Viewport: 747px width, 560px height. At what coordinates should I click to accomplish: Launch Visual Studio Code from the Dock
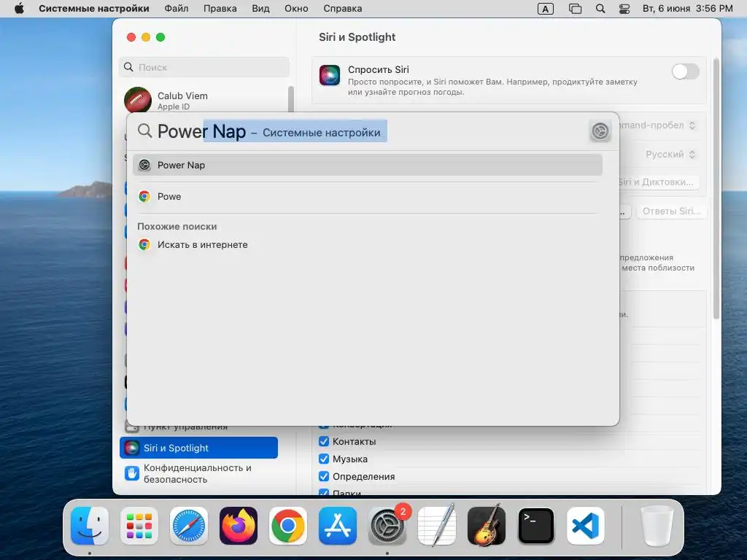[586, 526]
